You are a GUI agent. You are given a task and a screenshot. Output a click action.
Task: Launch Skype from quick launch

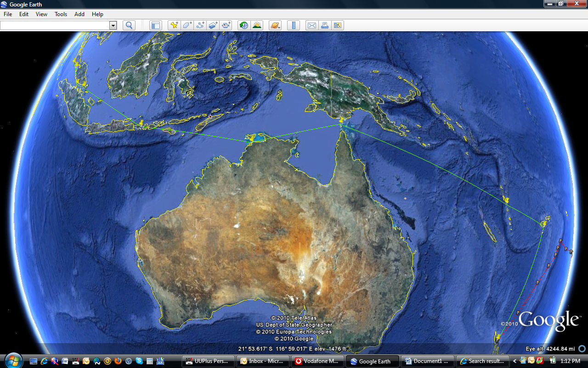[x=139, y=361]
